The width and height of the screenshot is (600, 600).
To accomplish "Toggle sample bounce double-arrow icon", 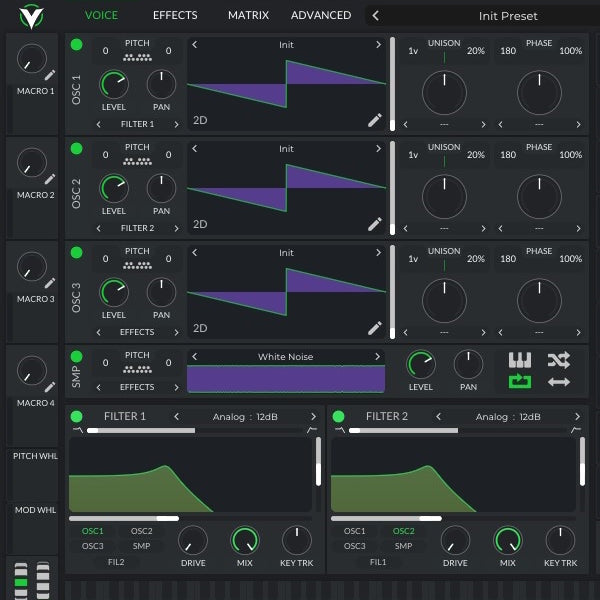I will point(559,382).
